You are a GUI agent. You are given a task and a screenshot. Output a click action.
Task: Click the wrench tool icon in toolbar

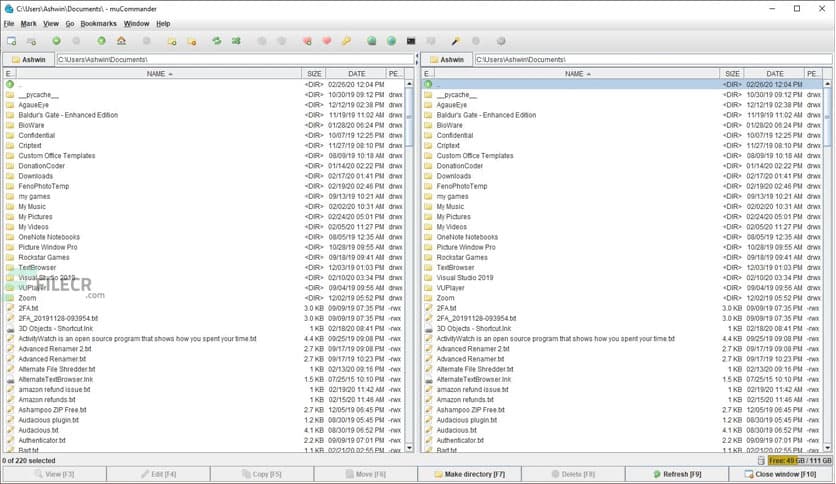tap(455, 41)
